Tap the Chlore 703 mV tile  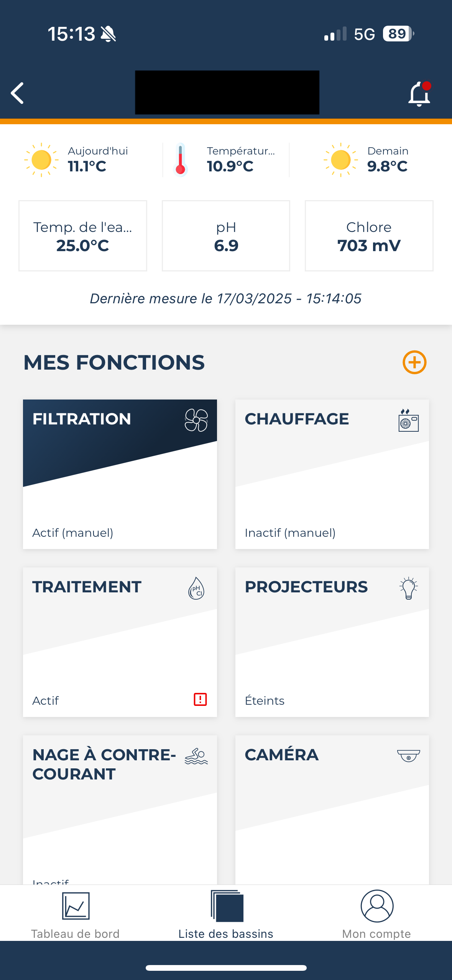pyautogui.click(x=369, y=236)
